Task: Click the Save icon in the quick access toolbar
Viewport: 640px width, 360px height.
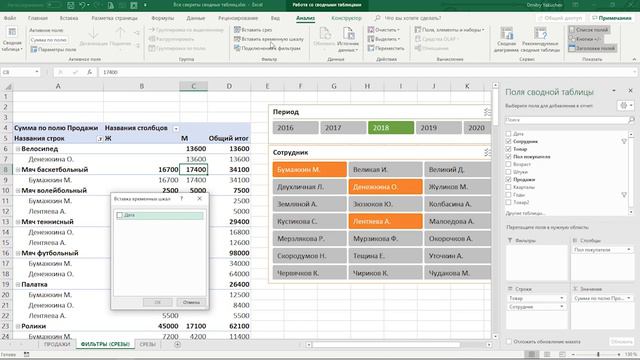Action: click(x=71, y=5)
